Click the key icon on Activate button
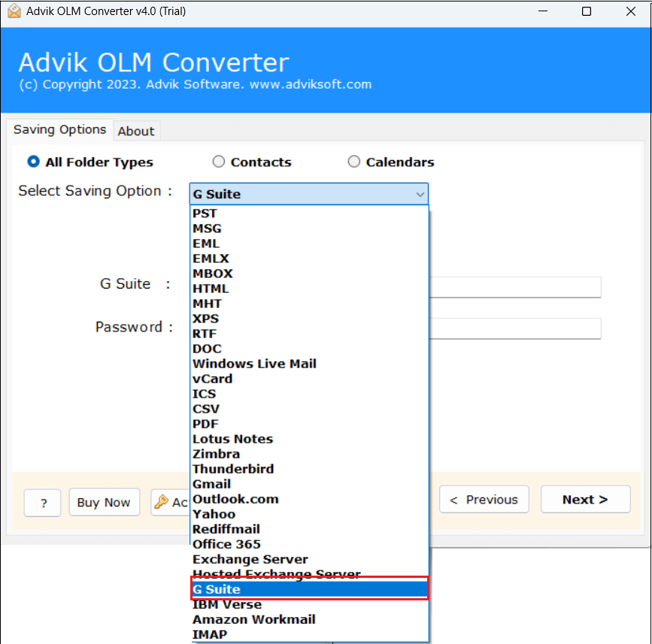 click(x=161, y=502)
